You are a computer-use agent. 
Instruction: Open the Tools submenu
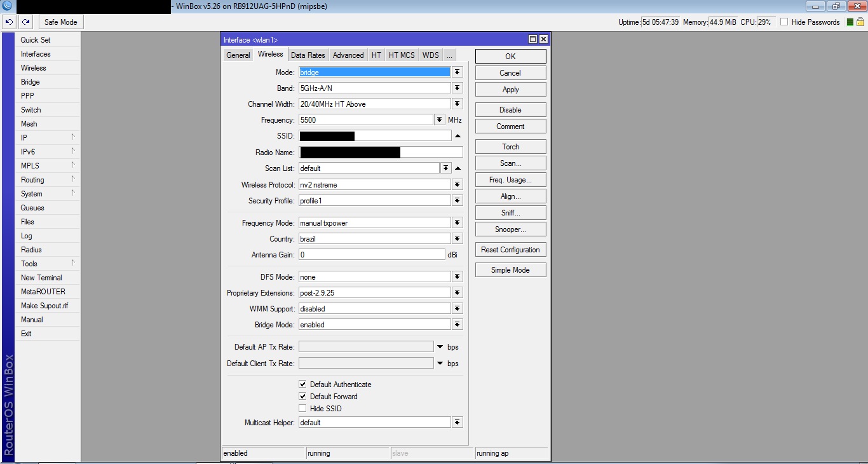coord(48,264)
